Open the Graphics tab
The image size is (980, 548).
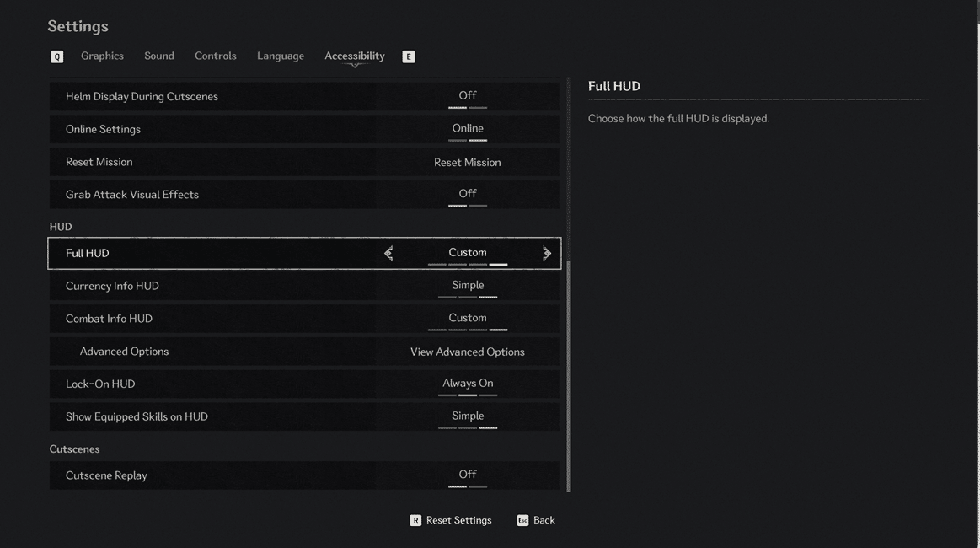(x=102, y=56)
